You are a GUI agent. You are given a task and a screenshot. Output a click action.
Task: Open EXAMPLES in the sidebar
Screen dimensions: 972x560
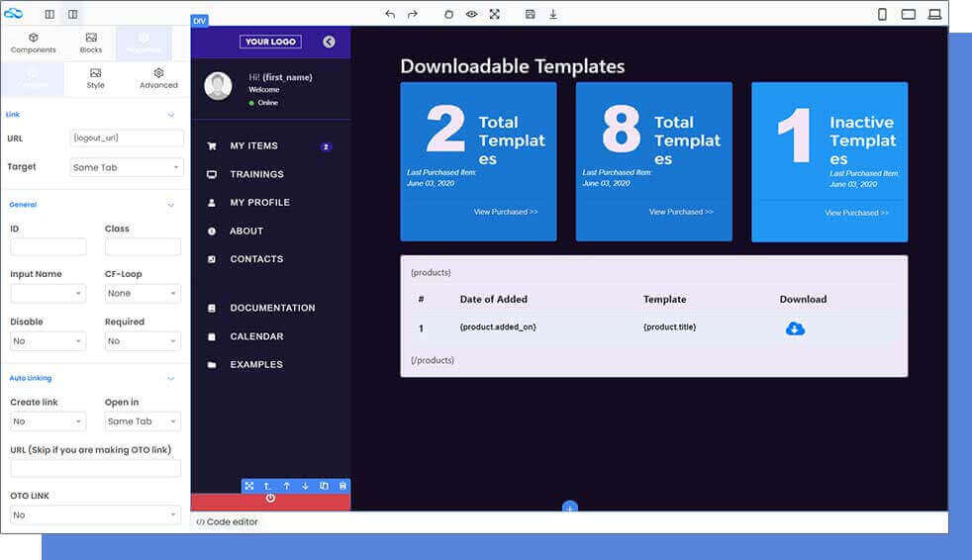256,364
